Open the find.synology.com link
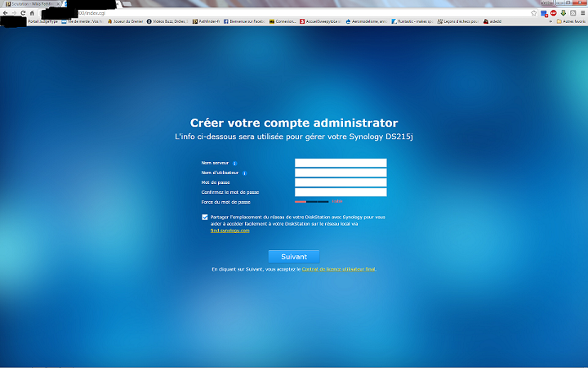Screen dimensions: 588x368 tap(229, 231)
